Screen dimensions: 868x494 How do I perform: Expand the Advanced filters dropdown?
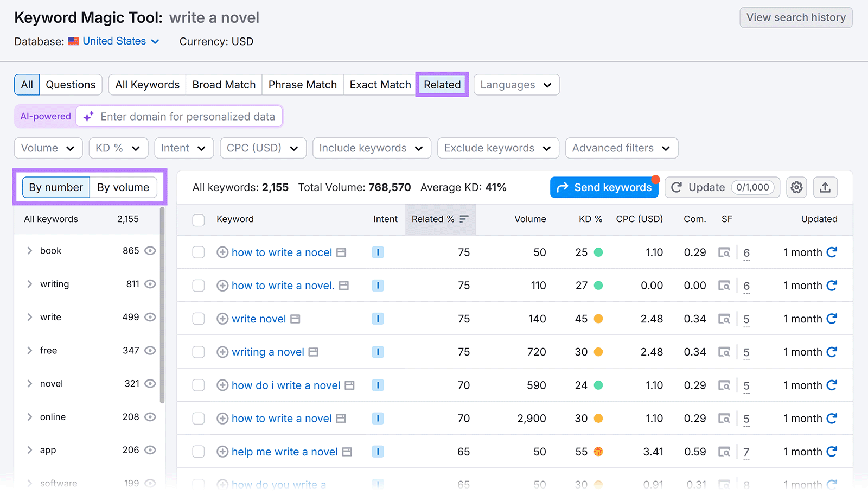coord(621,148)
